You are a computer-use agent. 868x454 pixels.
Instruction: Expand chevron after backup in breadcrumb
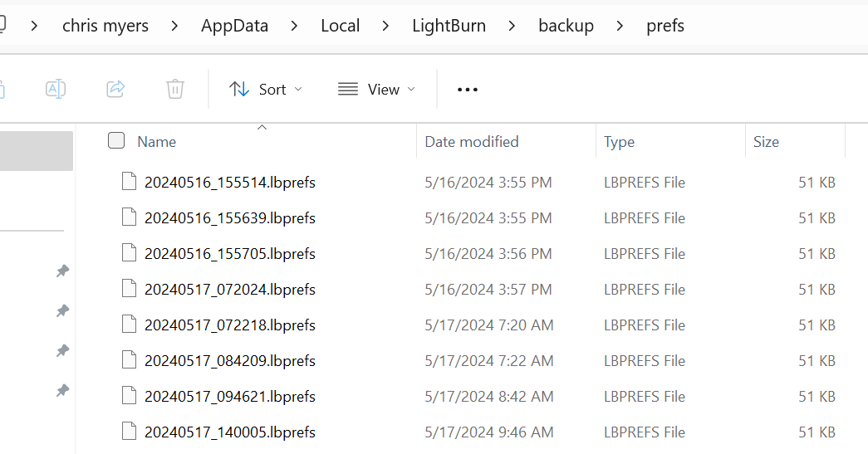[x=620, y=26]
